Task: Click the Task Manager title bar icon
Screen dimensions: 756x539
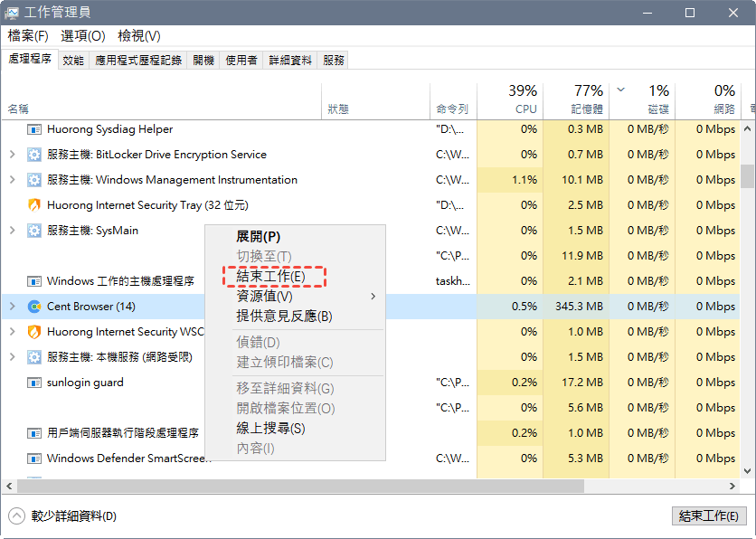Action: (12, 13)
